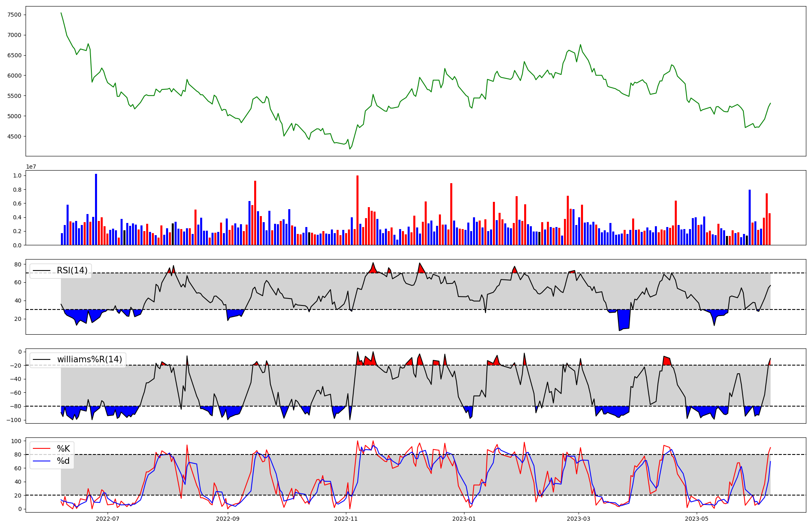
Task: Click the 1e7 volume scale label
Action: point(32,167)
